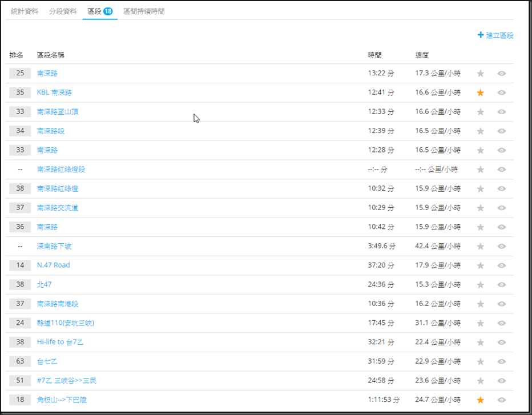Open the 角板山-->下巴陵 segment link
Screen dimensions: 532x415
coord(62,400)
